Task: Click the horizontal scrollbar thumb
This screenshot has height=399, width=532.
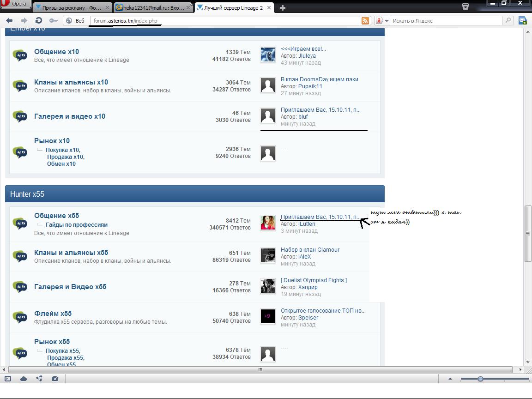Action: pos(260,369)
